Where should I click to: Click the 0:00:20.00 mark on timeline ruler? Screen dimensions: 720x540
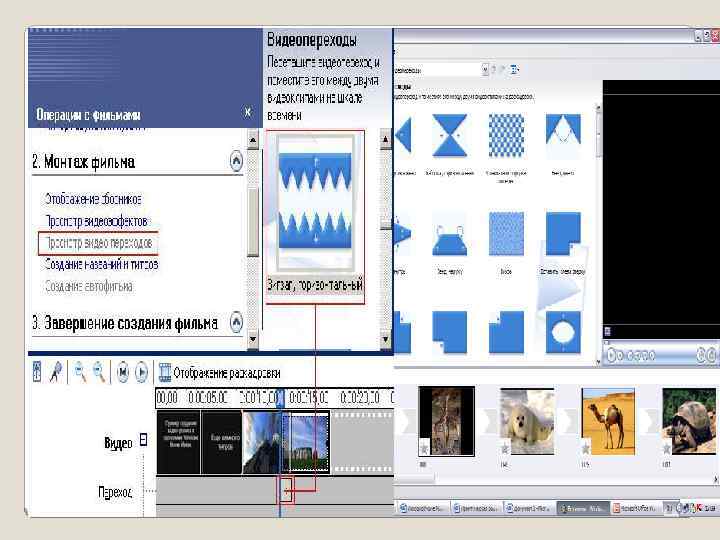360,398
